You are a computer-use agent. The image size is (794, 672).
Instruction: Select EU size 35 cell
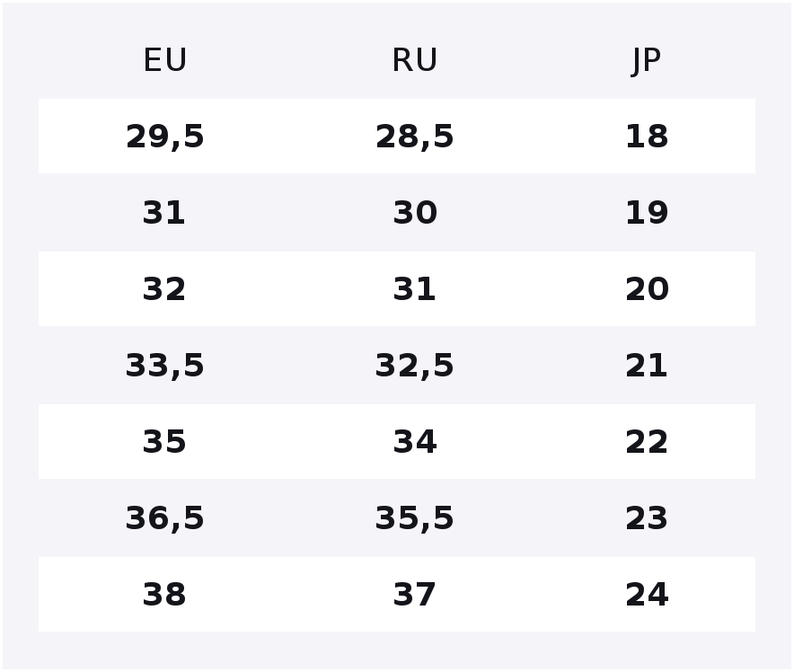coord(164,442)
